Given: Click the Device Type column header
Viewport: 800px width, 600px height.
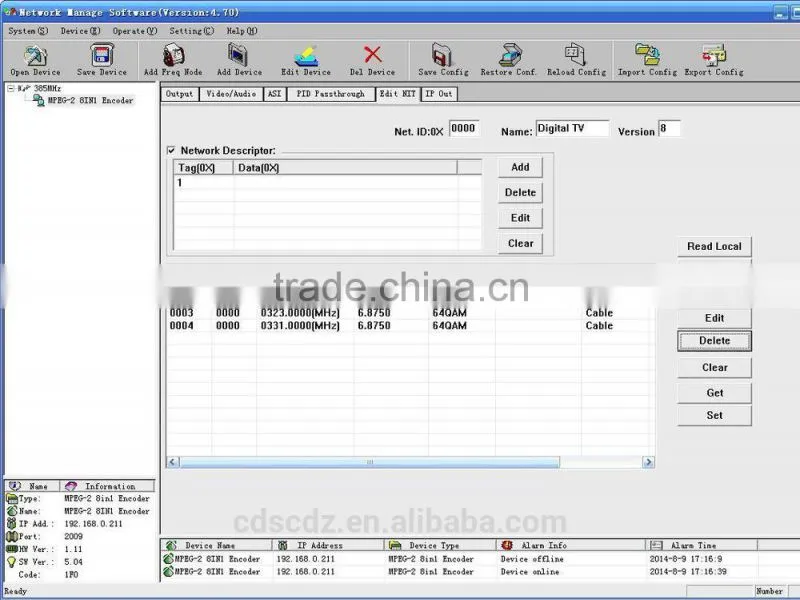Looking at the screenshot, I should pyautogui.click(x=440, y=545).
